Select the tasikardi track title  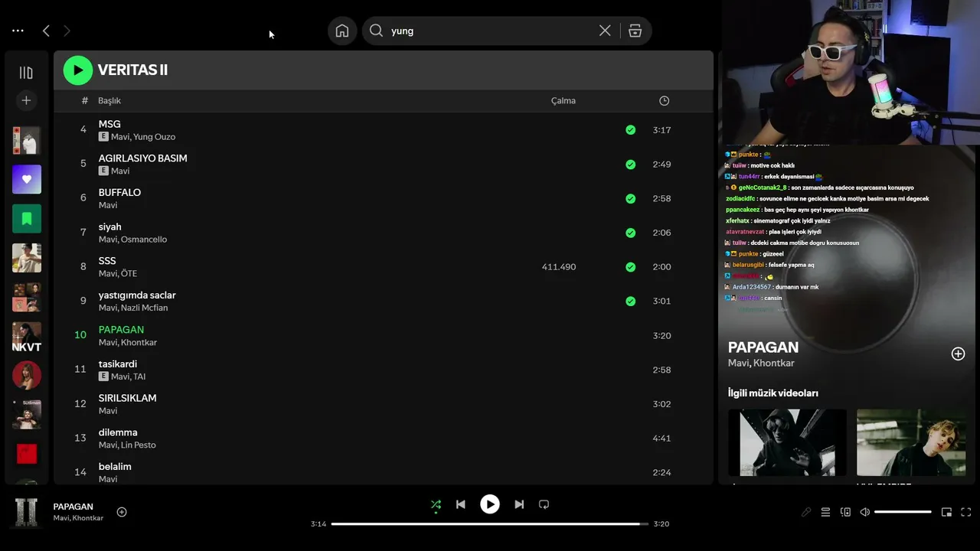point(118,364)
